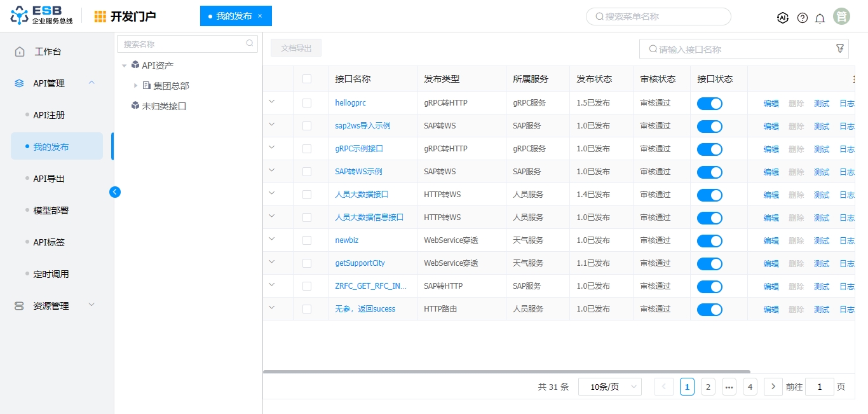868x414 pixels.
Task: Go to API注册 in sidebar
Action: [x=49, y=115]
